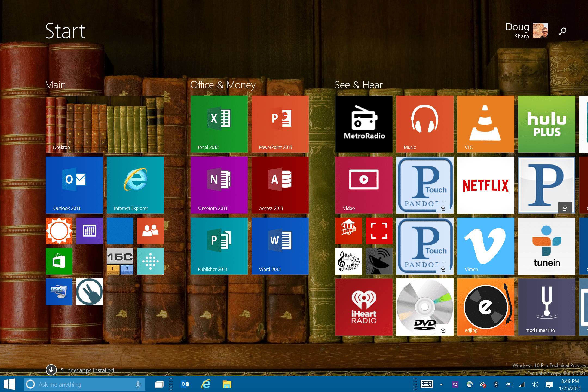Viewport: 588px width, 392px height.
Task: Open the purple Calendar tile
Action: point(90,231)
